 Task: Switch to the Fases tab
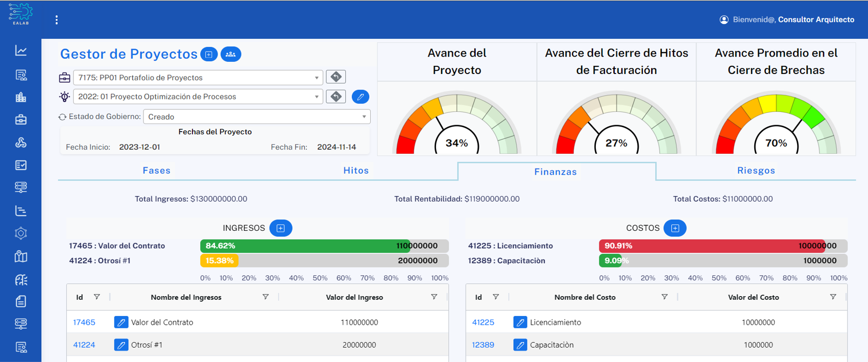(x=156, y=171)
